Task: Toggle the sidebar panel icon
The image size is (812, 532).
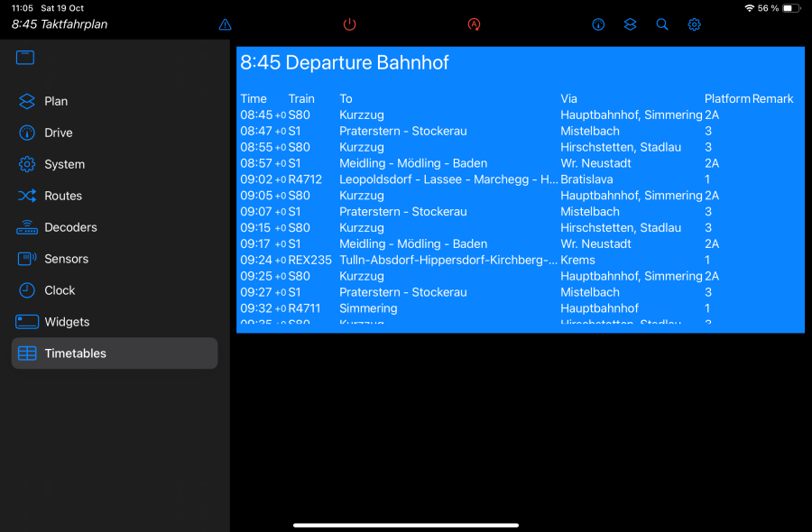Action: [25, 58]
